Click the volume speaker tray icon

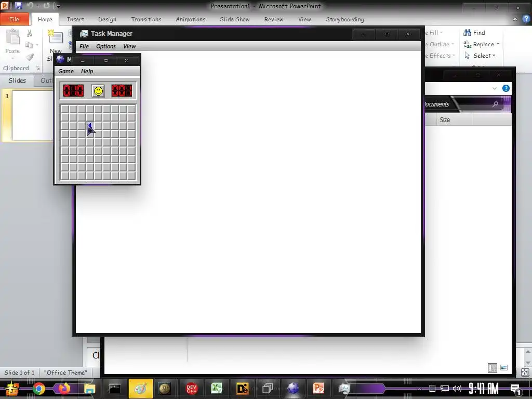coord(457,389)
